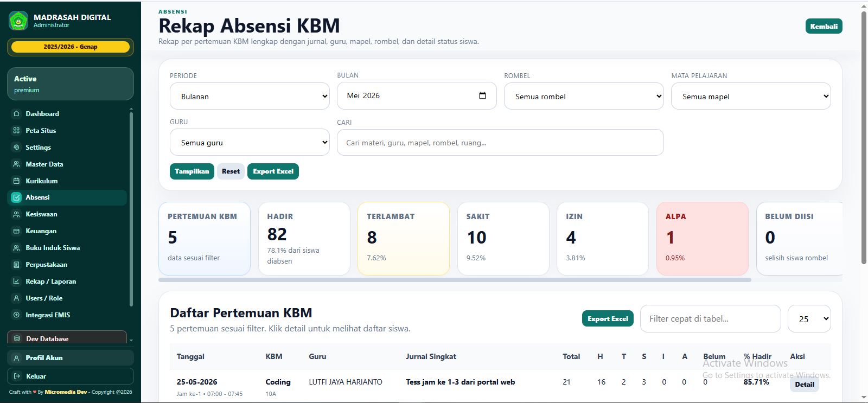The image size is (868, 403).
Task: Open the Dashboard menu item
Action: tap(67, 114)
